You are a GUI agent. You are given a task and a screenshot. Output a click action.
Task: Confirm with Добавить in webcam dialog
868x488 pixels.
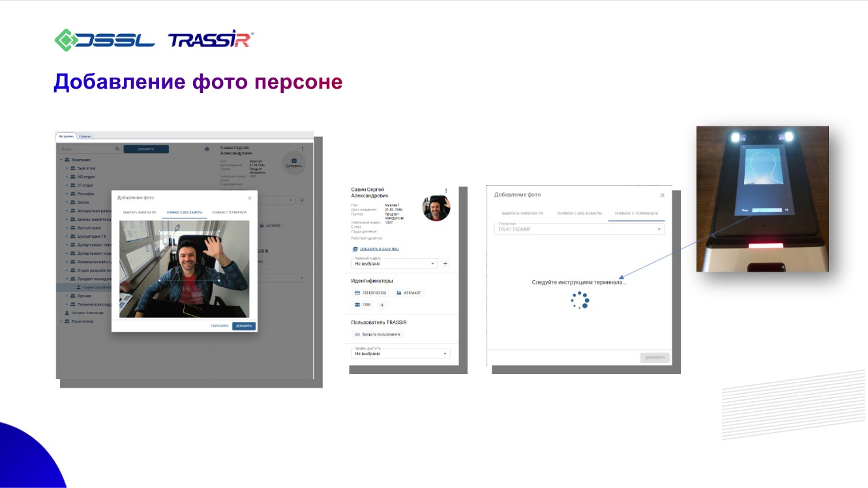(x=244, y=326)
